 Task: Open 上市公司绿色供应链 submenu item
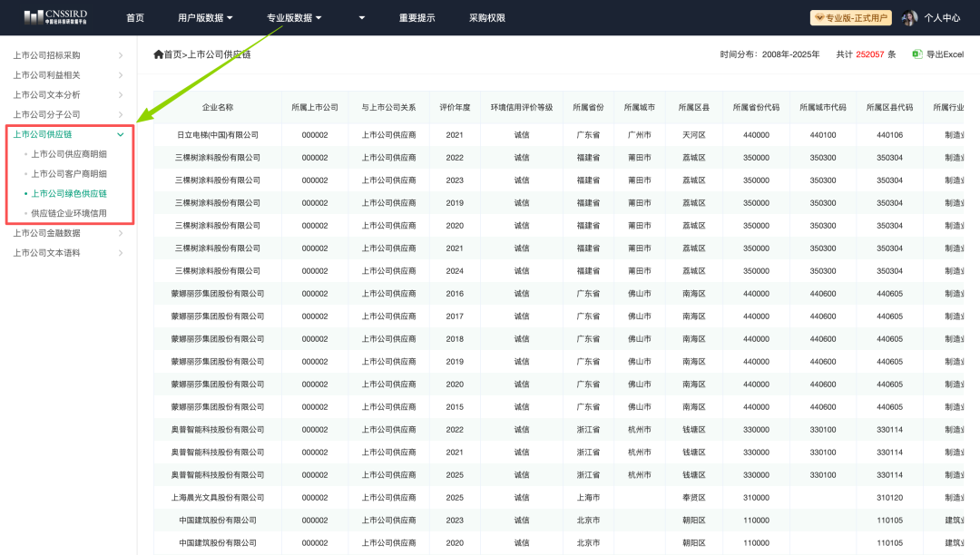coord(69,193)
